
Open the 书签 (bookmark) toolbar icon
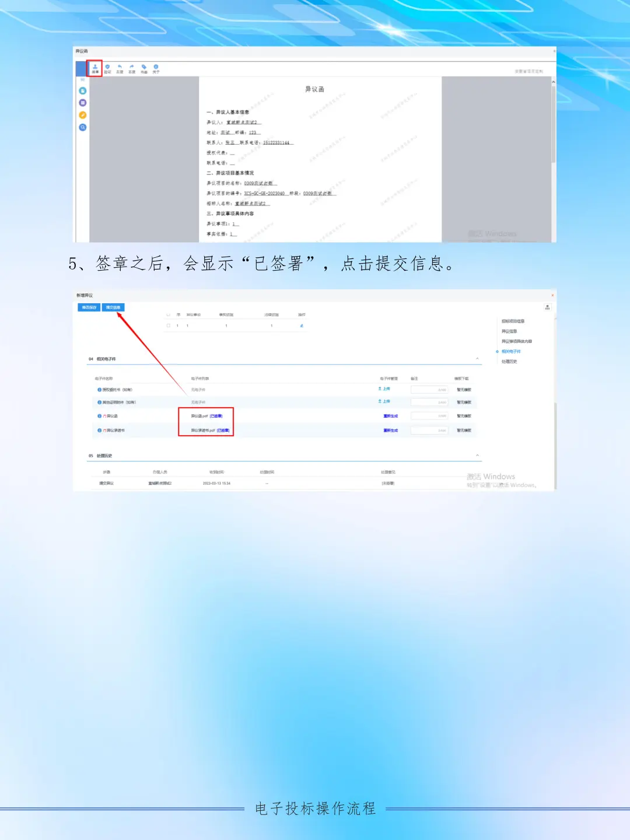pos(144,68)
